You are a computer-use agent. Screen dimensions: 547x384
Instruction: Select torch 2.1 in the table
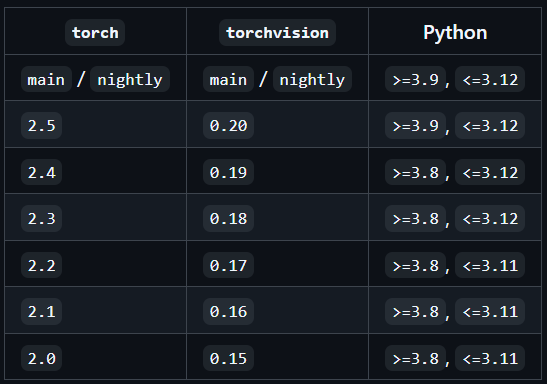[42, 311]
